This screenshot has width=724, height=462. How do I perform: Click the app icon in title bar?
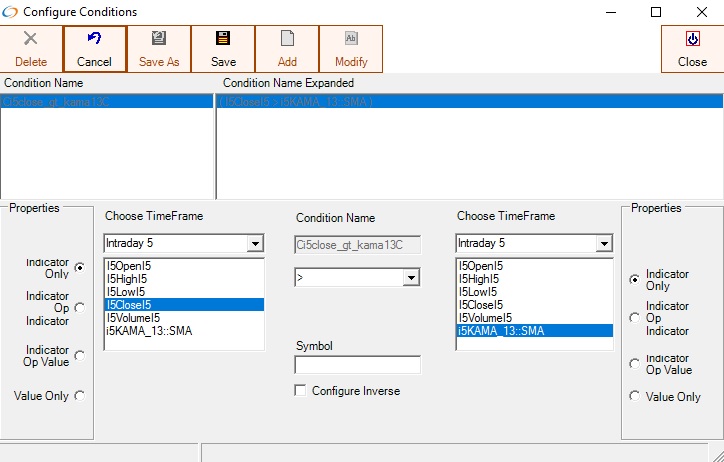(x=11, y=12)
